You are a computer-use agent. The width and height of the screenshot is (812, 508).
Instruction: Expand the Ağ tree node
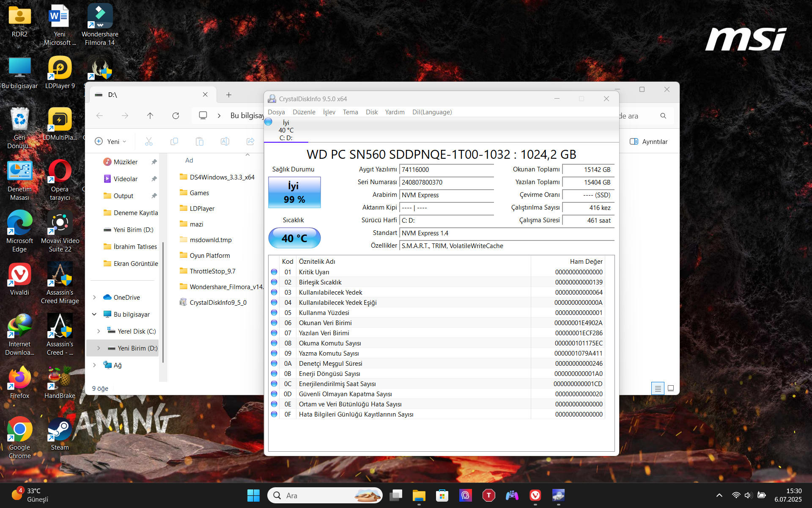click(94, 365)
